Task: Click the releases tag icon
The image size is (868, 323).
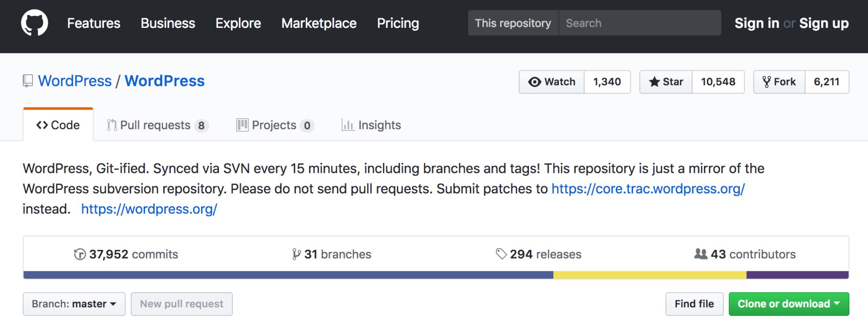Action: click(501, 254)
